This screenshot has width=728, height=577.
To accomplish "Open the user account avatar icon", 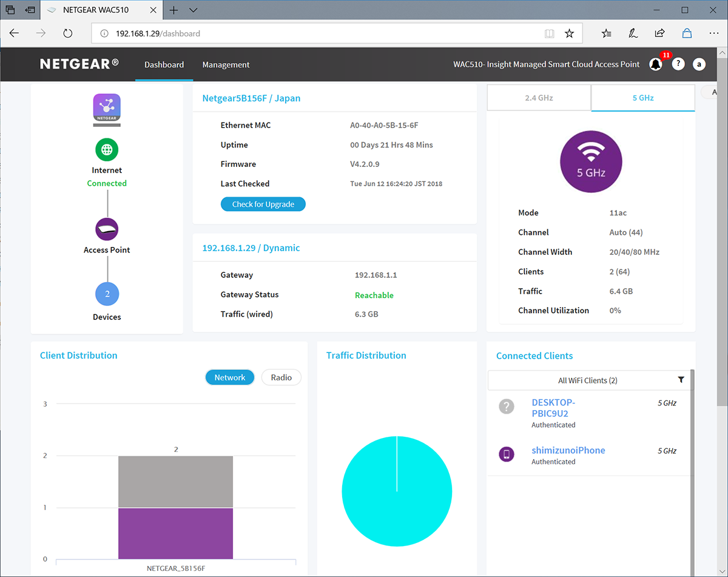I will [699, 64].
